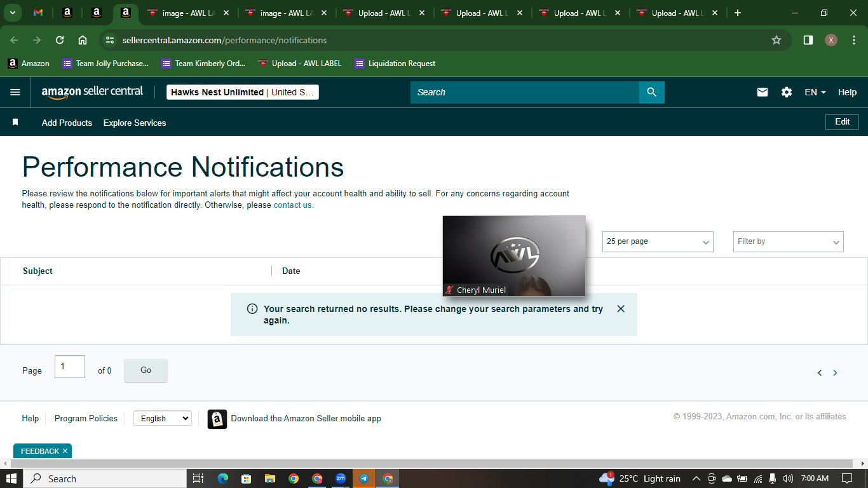This screenshot has height=488, width=868.
Task: Click the Go button
Action: [x=146, y=370]
